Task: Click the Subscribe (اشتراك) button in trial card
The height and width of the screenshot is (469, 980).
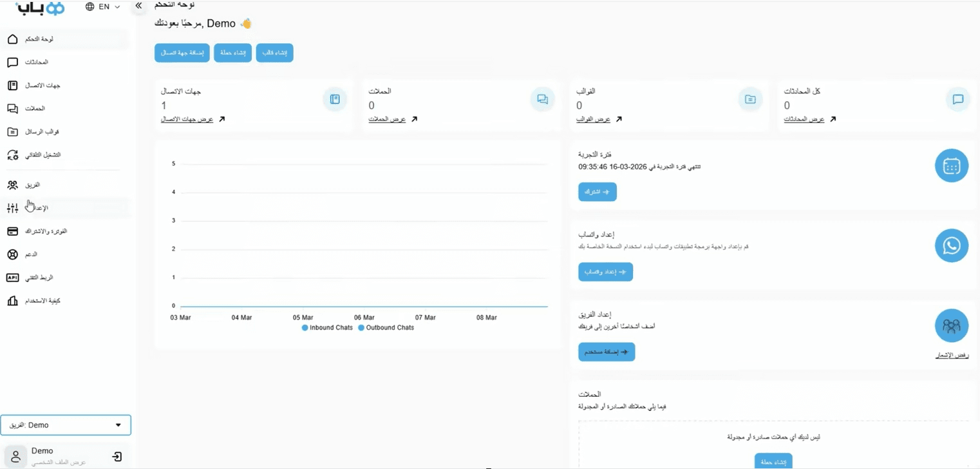Action: tap(597, 192)
